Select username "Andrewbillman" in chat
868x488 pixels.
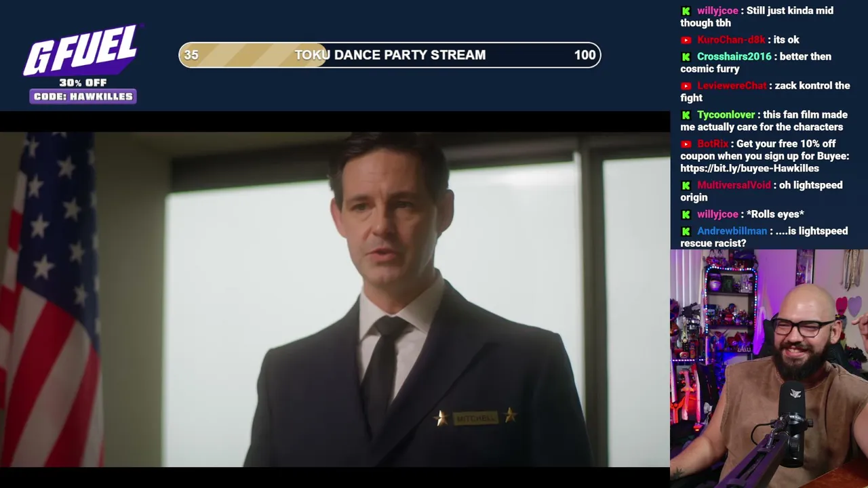click(x=732, y=232)
